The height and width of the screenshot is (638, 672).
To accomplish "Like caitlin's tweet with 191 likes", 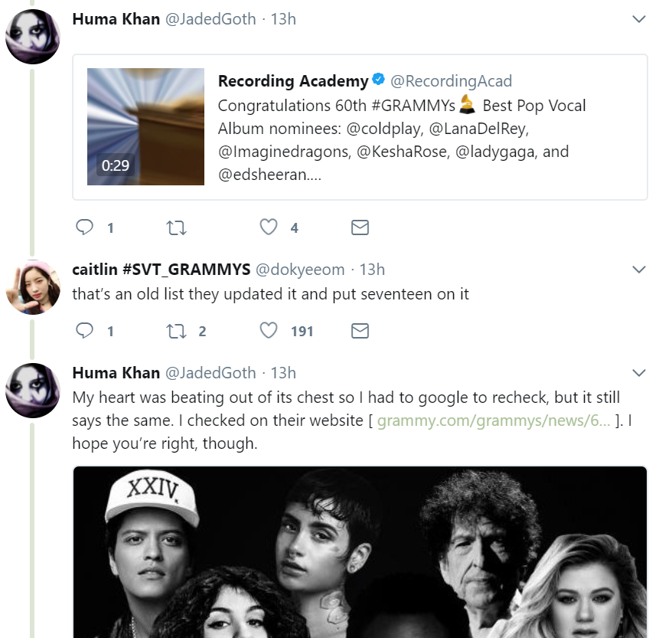I will (x=268, y=331).
